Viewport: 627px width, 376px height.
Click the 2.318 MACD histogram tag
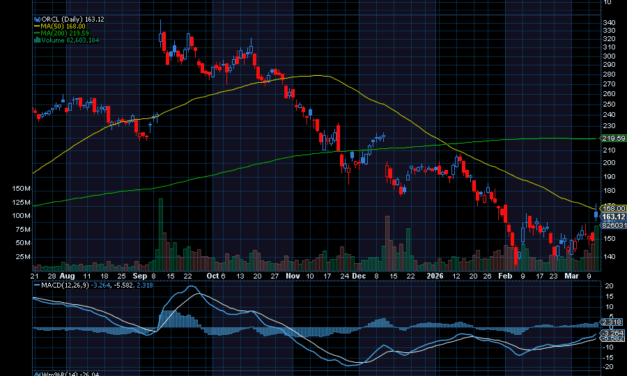click(x=612, y=322)
